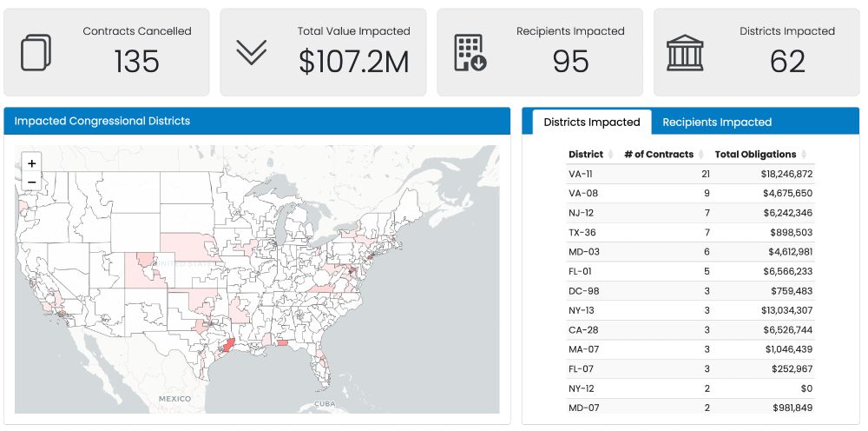Zoom in on the map
The width and height of the screenshot is (868, 431).
(31, 163)
